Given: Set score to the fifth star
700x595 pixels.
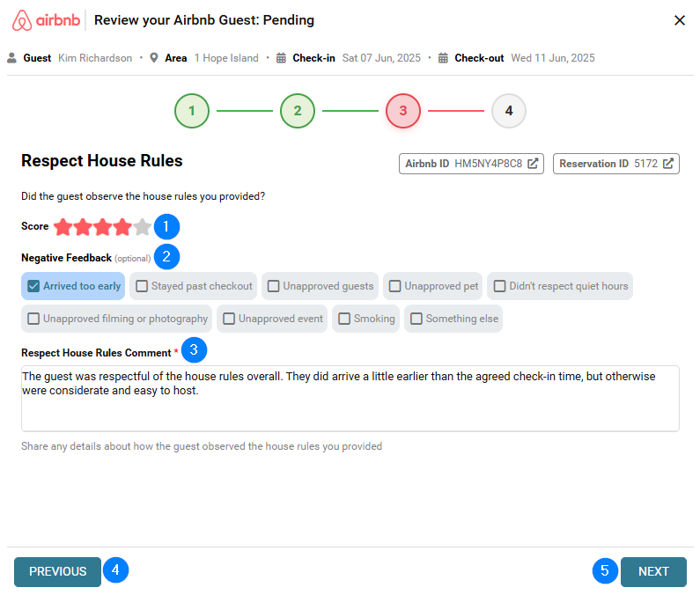Looking at the screenshot, I should 143,227.
